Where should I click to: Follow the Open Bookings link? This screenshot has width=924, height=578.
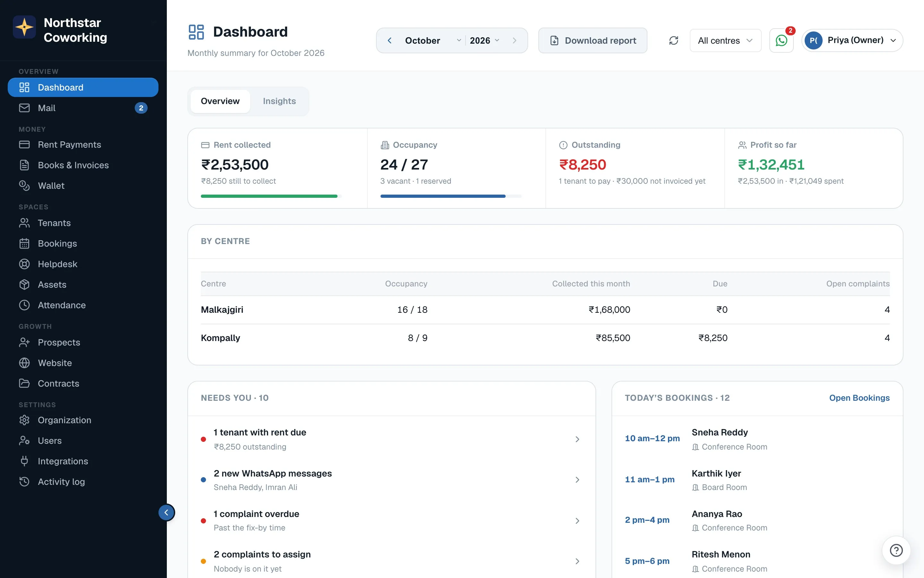click(x=859, y=398)
